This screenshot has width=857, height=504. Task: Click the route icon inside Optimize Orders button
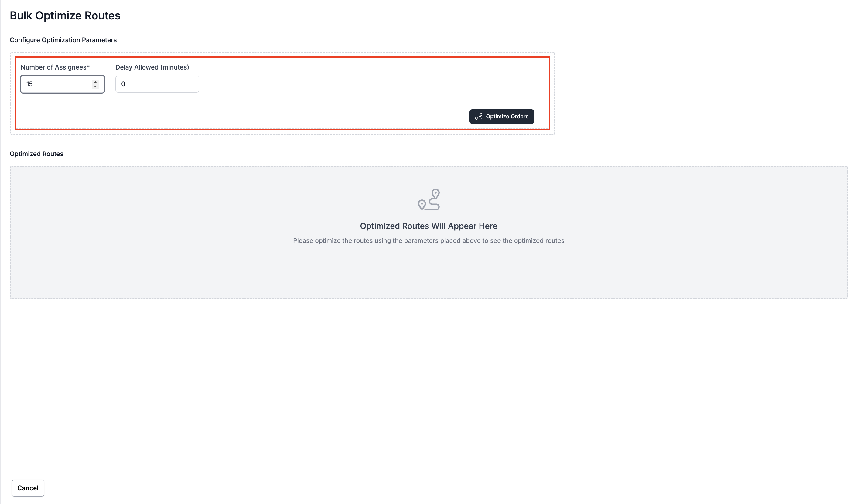[x=479, y=117]
